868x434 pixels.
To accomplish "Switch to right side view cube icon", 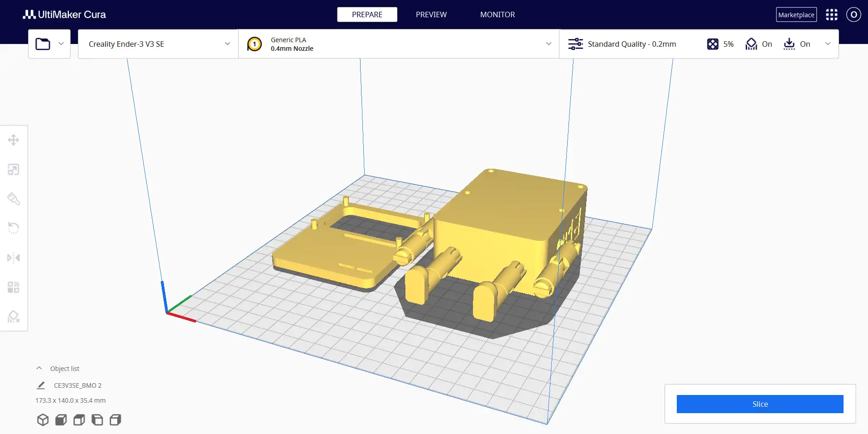I will pyautogui.click(x=115, y=420).
